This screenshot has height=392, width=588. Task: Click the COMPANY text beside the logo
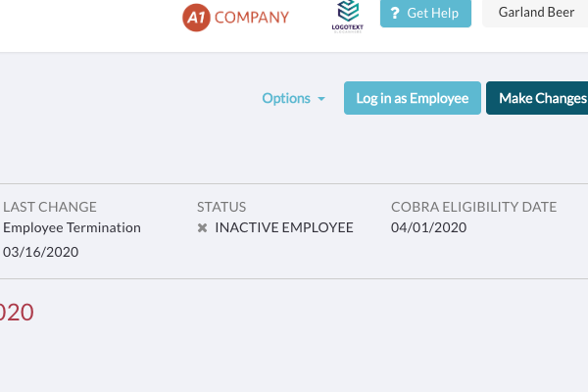pyautogui.click(x=251, y=17)
